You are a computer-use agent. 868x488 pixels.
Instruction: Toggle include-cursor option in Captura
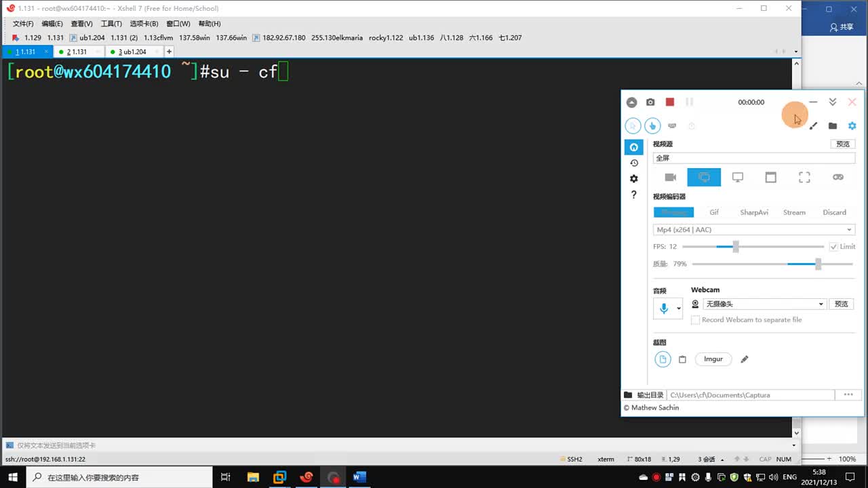pos(633,125)
